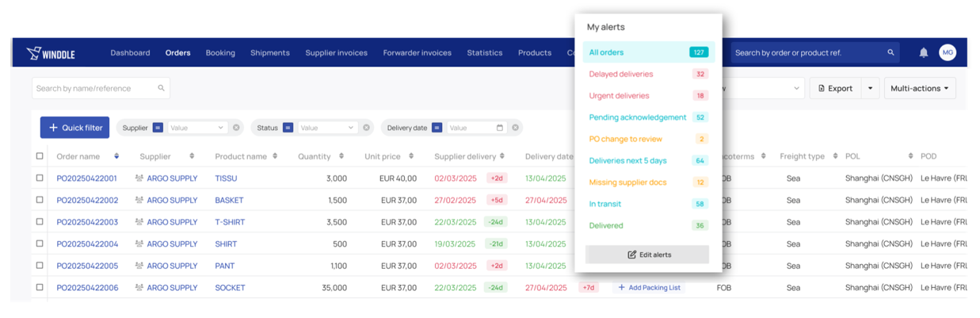Expand the Supplier filter Value dropdown

(219, 128)
